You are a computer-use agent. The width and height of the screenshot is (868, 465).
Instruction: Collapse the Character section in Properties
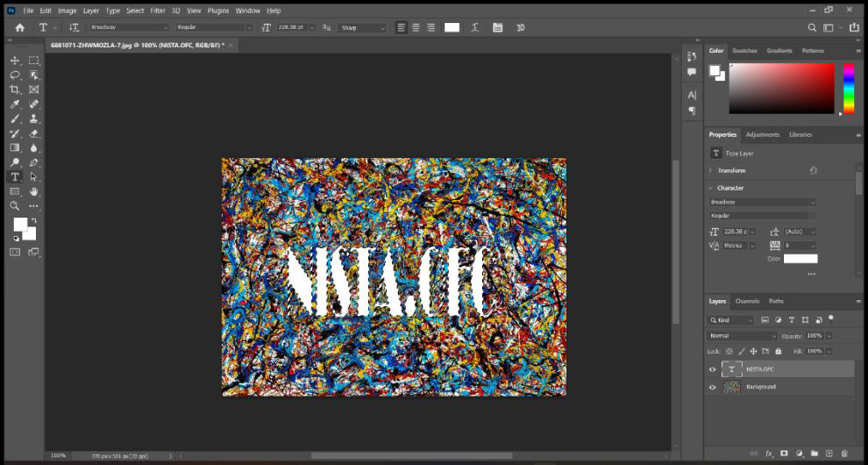pos(711,188)
